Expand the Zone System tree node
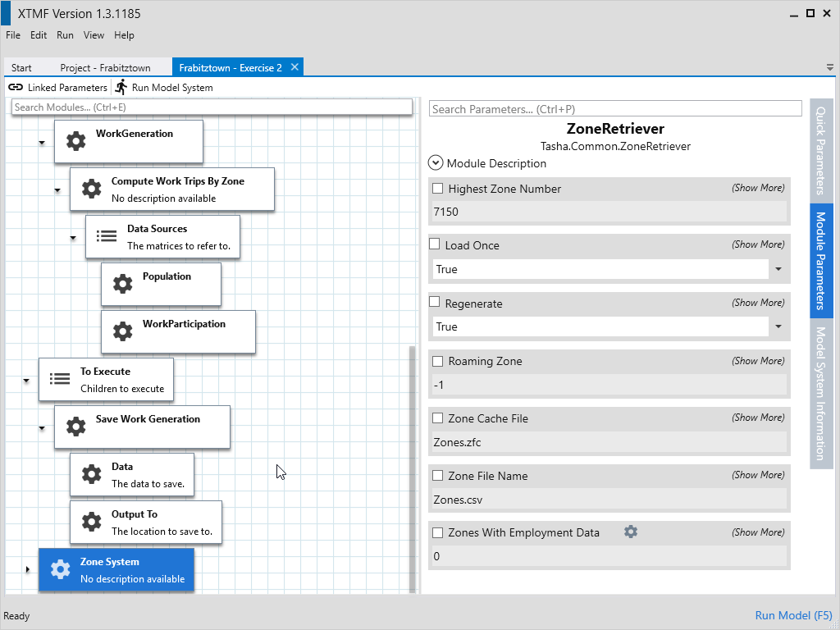Image resolution: width=840 pixels, height=630 pixels. [x=27, y=569]
